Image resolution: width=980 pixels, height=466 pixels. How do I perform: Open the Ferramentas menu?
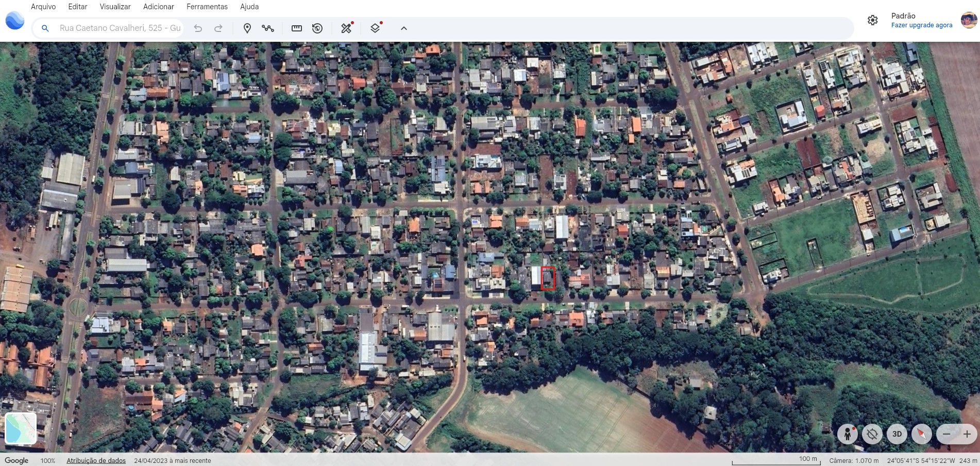click(207, 7)
